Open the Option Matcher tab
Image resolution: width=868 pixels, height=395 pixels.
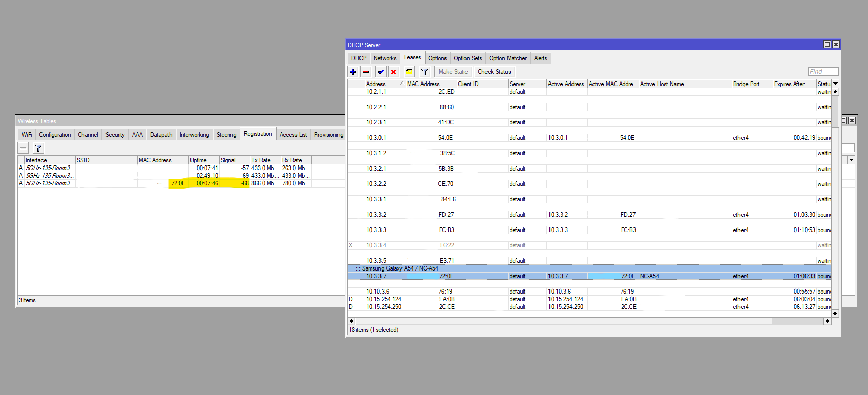(x=507, y=58)
